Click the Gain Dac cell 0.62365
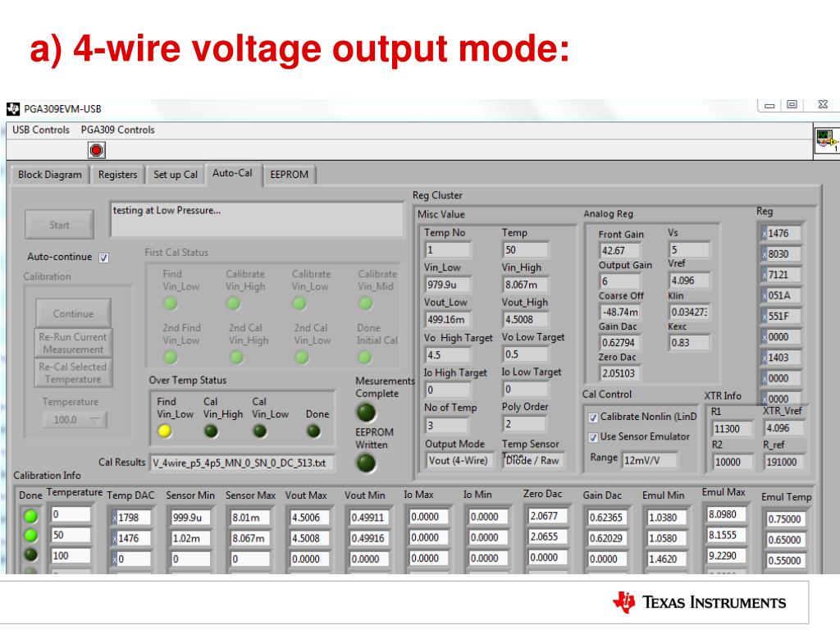 click(x=607, y=518)
